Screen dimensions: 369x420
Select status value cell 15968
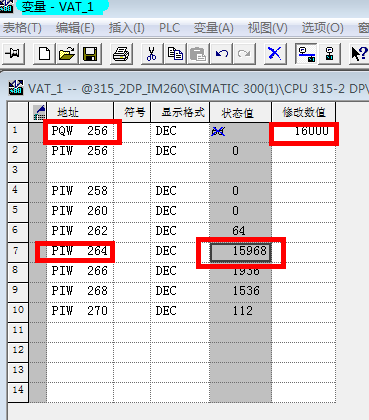tap(241, 252)
